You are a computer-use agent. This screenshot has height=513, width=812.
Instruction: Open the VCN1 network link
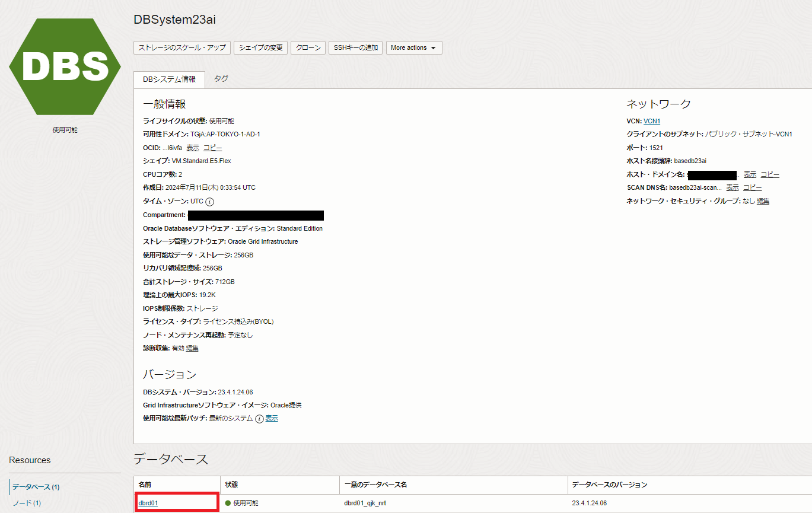coord(652,121)
